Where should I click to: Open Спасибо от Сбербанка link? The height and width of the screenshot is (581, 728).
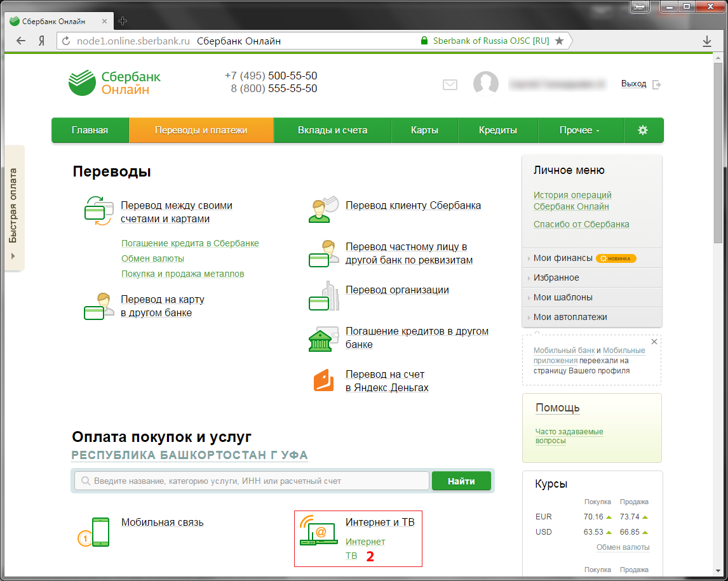tap(581, 224)
